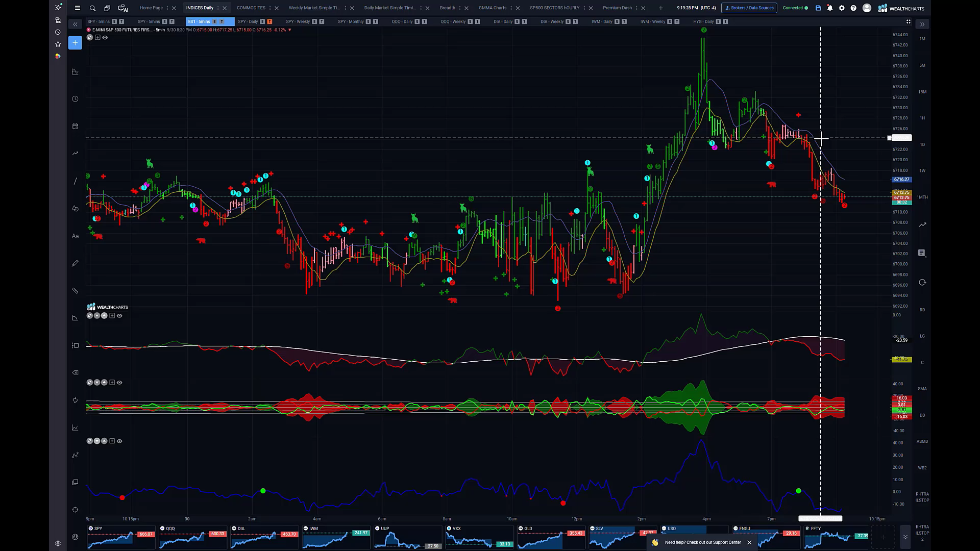Click Brokers / Data Sources button
The width and height of the screenshot is (980, 551).
click(749, 8)
